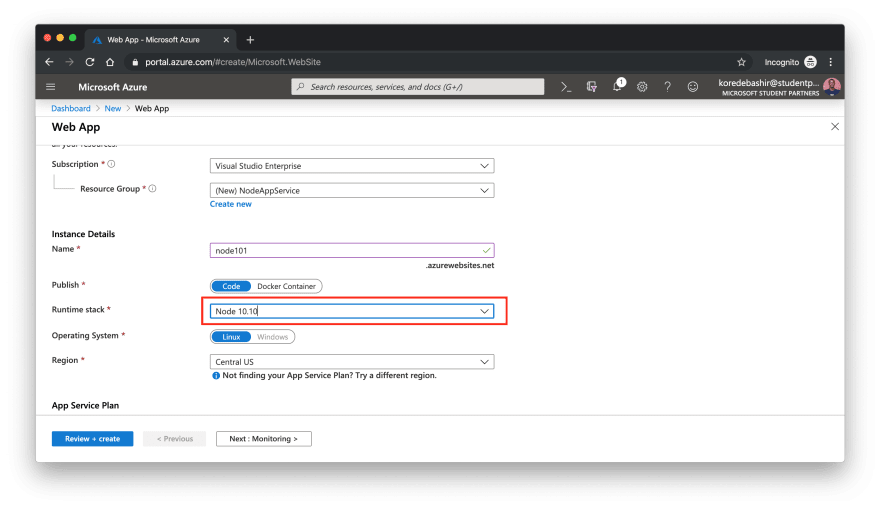Click the Web App breadcrumb text

(152, 108)
